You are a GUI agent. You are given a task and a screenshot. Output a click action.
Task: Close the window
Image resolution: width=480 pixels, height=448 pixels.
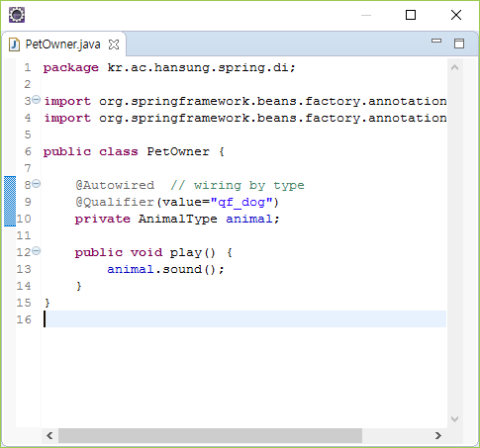[x=456, y=15]
